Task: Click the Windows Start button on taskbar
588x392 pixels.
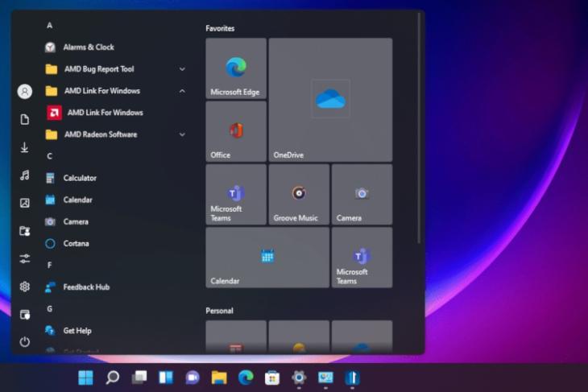Action: pos(85,378)
